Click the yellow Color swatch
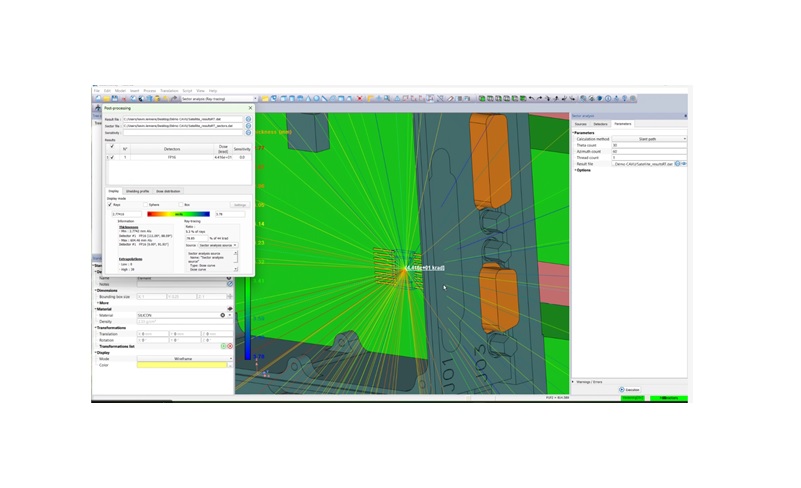The image size is (801, 488). (x=182, y=365)
